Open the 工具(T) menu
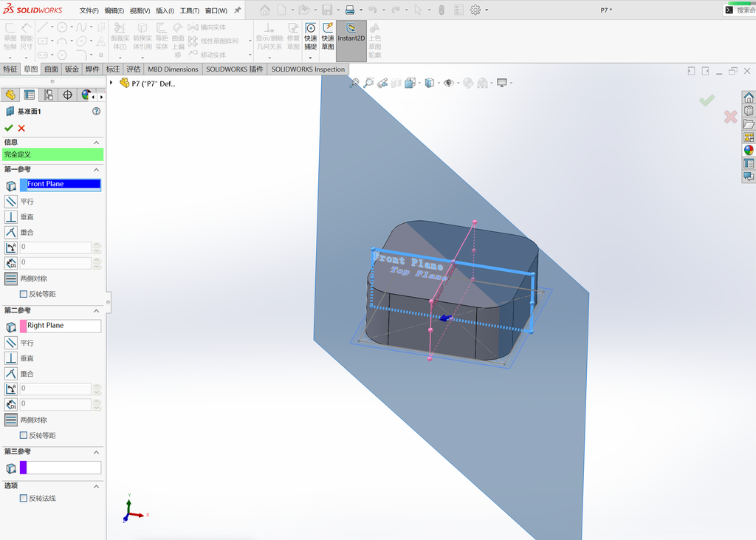756x540 pixels. tap(190, 10)
